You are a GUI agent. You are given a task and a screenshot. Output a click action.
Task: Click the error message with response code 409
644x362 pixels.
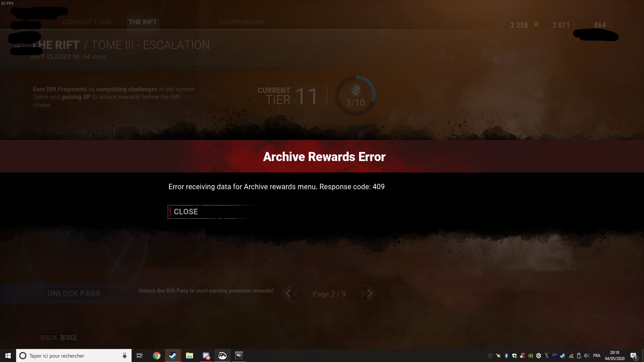[277, 187]
